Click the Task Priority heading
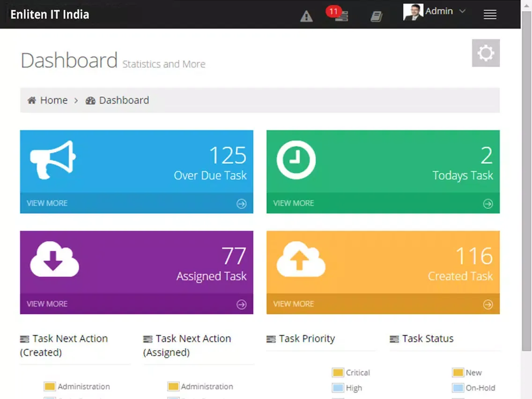The image size is (532, 399). click(x=307, y=339)
